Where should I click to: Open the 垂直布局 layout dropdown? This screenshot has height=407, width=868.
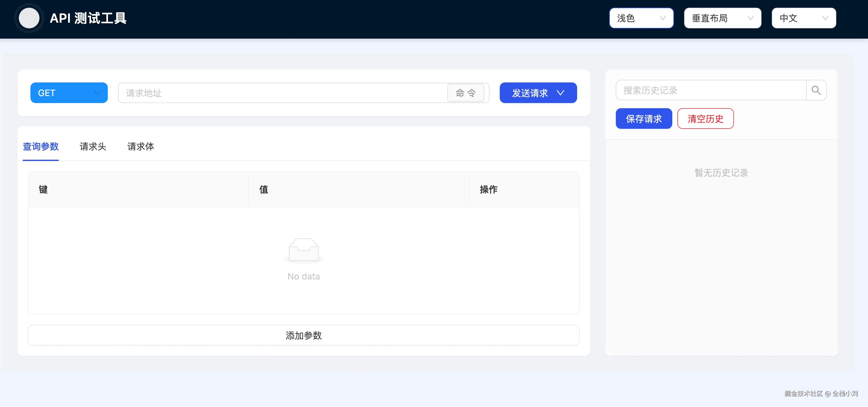pyautogui.click(x=722, y=18)
